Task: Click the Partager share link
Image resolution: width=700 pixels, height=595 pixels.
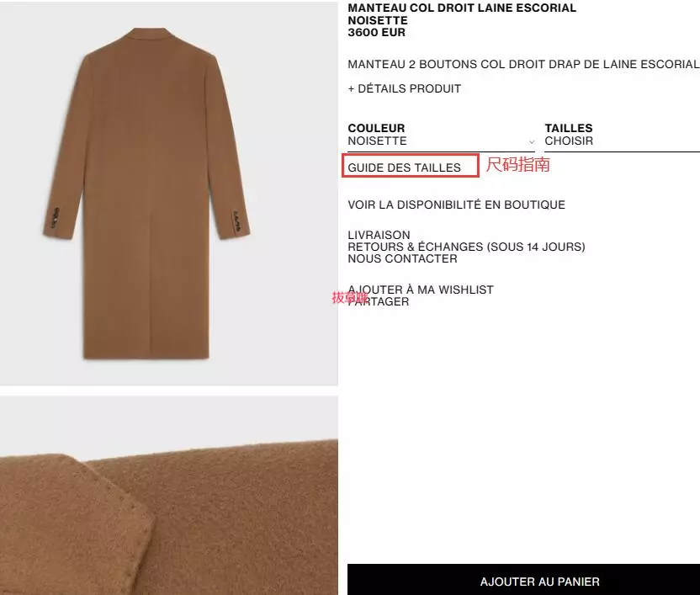Action: (378, 301)
